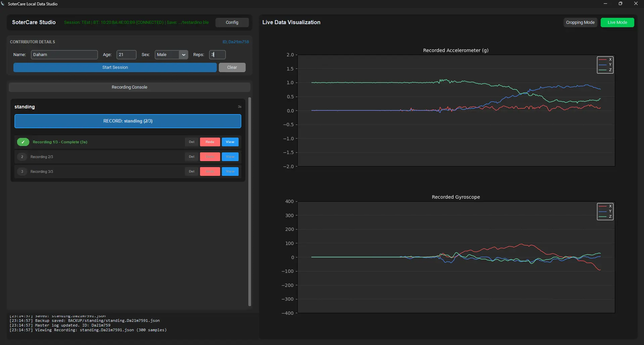Click the number 3 badge beside Recording 3/3
Screen dimensions: 644x345
tap(22, 171)
